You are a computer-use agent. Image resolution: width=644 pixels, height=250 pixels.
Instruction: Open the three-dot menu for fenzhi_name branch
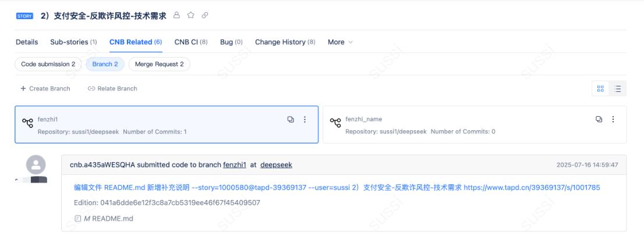[x=613, y=119]
